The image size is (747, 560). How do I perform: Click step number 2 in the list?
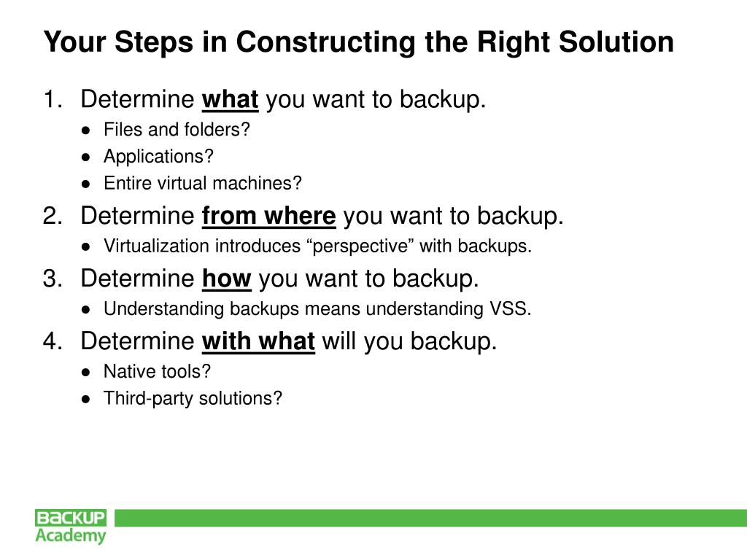click(x=53, y=216)
